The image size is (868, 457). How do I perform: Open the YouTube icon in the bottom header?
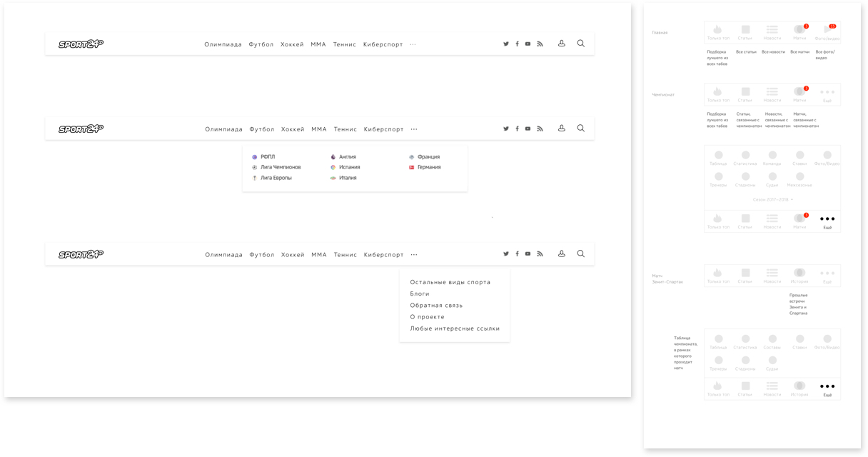(x=528, y=254)
